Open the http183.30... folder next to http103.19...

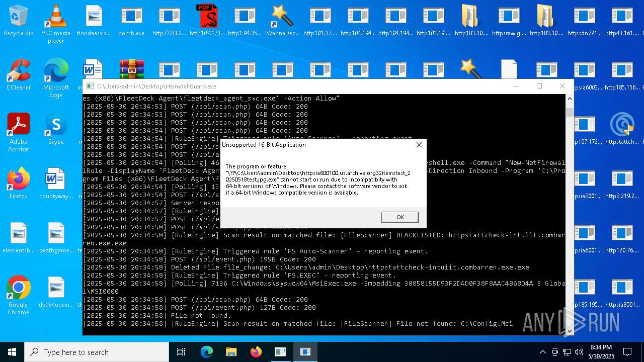click(471, 21)
